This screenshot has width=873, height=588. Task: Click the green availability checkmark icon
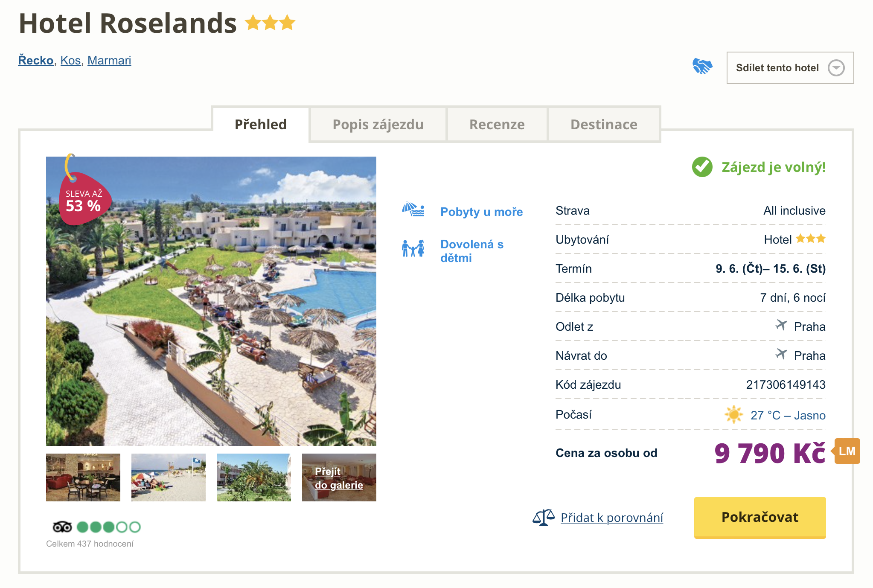click(x=702, y=167)
